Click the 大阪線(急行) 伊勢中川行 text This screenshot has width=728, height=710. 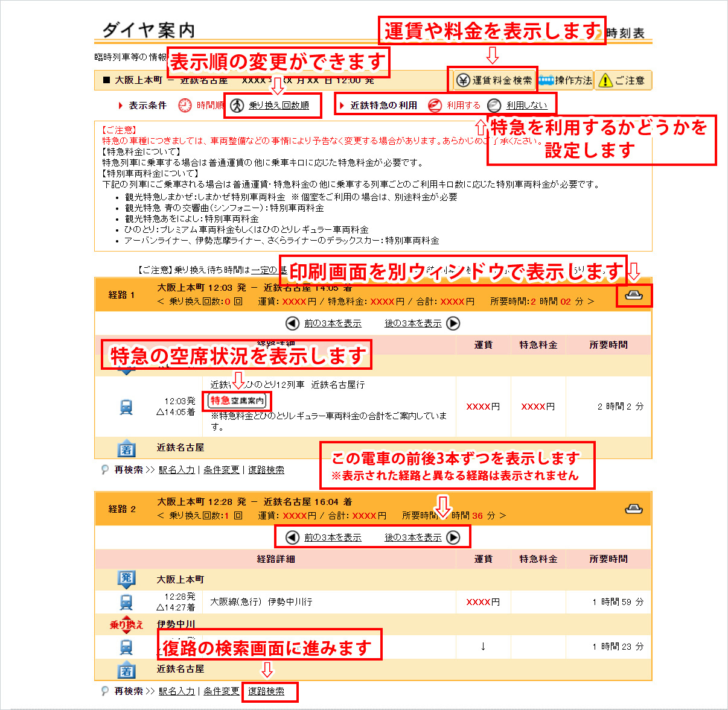point(261,602)
